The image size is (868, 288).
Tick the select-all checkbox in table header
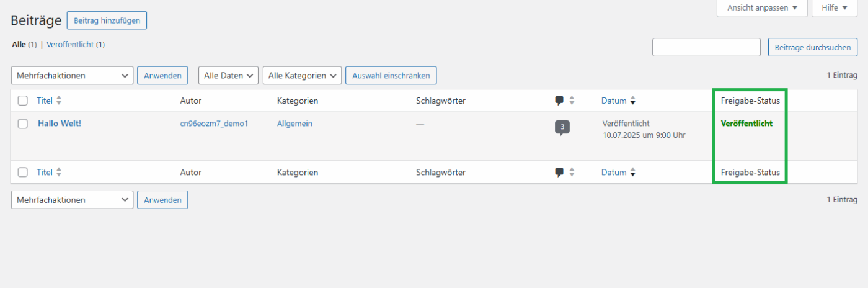click(x=23, y=101)
